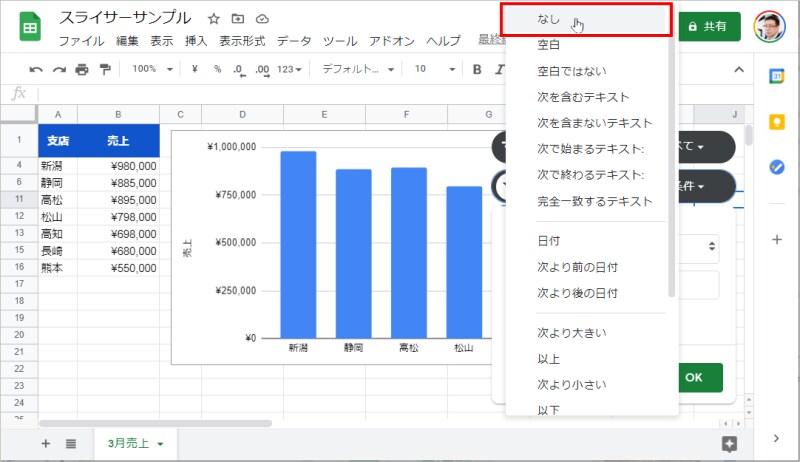Click the undo arrow icon
800x462 pixels.
[x=36, y=69]
